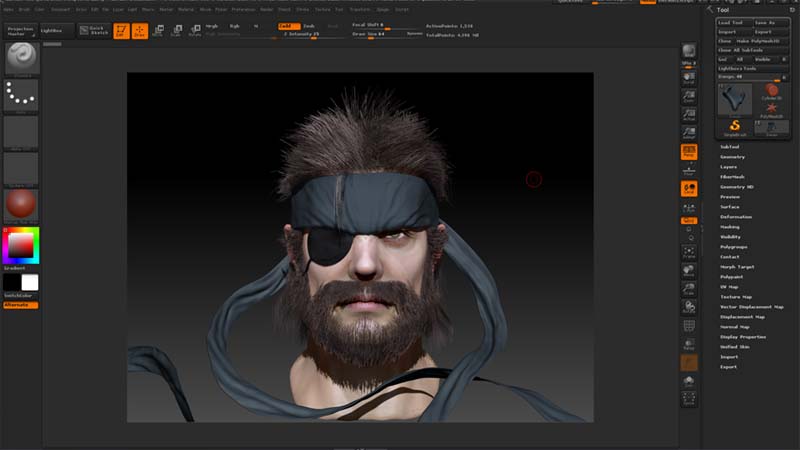
Task: Expand the Layers subpalette
Action: (729, 167)
